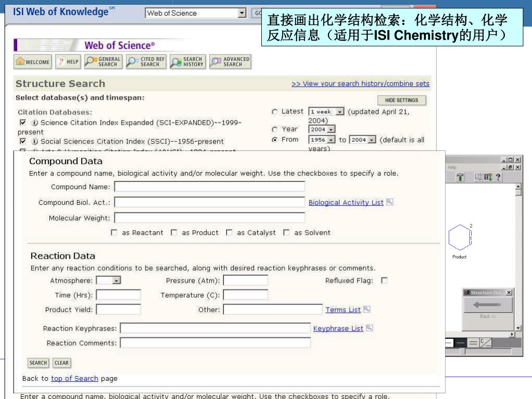Toggle the Refluxed Flag checkbox
The height and width of the screenshot is (399, 532).
point(384,281)
